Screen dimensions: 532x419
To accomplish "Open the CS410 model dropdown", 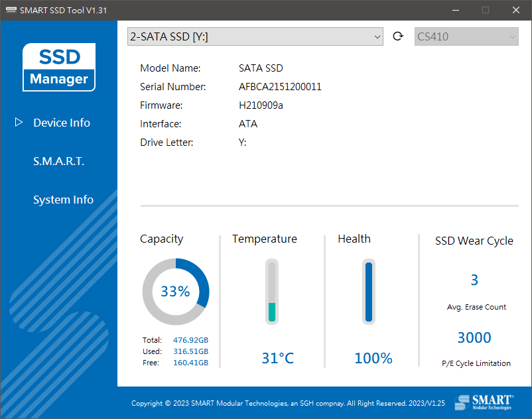I will 466,36.
